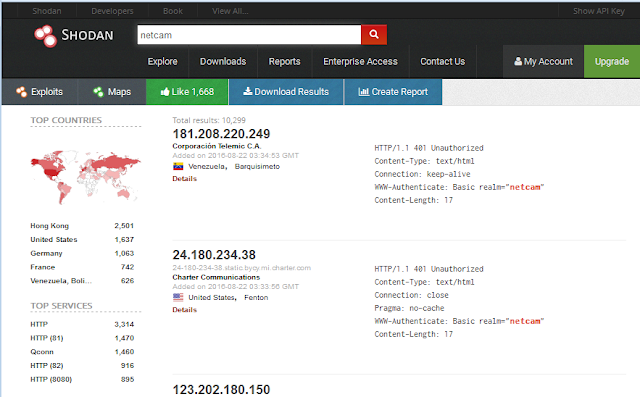Open Exploits via its orange icon
The height and width of the screenshot is (397, 640).
click(x=21, y=92)
